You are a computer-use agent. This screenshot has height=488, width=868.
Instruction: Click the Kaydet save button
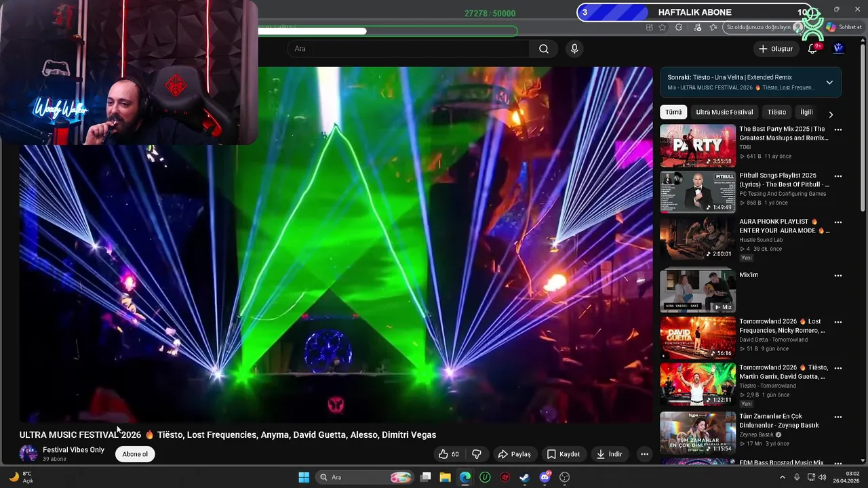click(564, 454)
